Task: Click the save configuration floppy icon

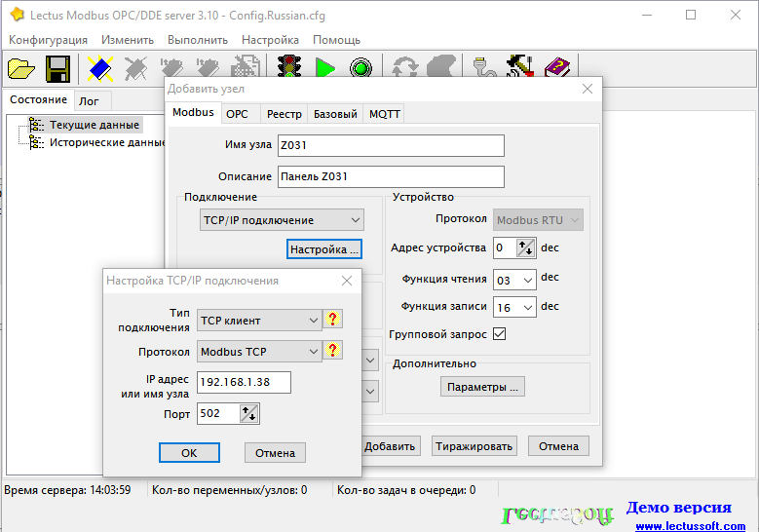Action: (x=57, y=68)
